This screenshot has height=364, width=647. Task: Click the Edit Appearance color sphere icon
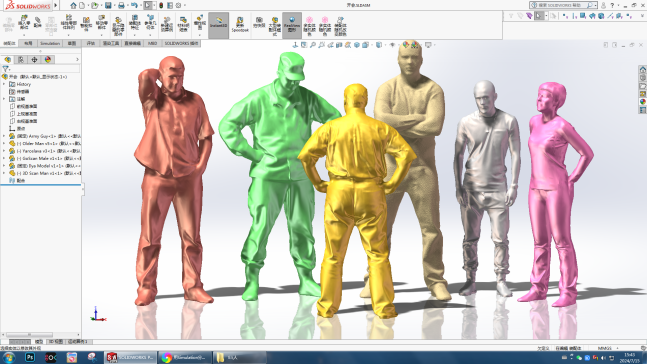point(406,45)
